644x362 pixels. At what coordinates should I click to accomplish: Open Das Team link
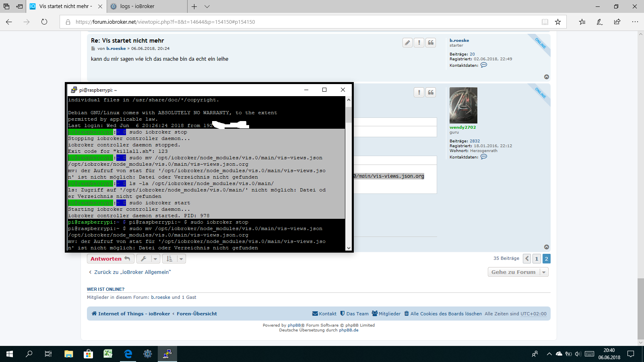(x=354, y=314)
